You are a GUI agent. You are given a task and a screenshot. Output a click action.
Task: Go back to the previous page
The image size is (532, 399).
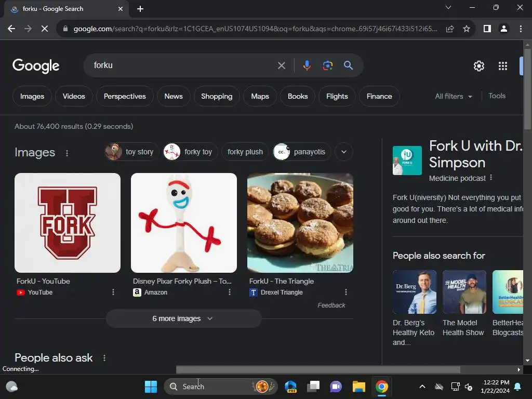(11, 29)
